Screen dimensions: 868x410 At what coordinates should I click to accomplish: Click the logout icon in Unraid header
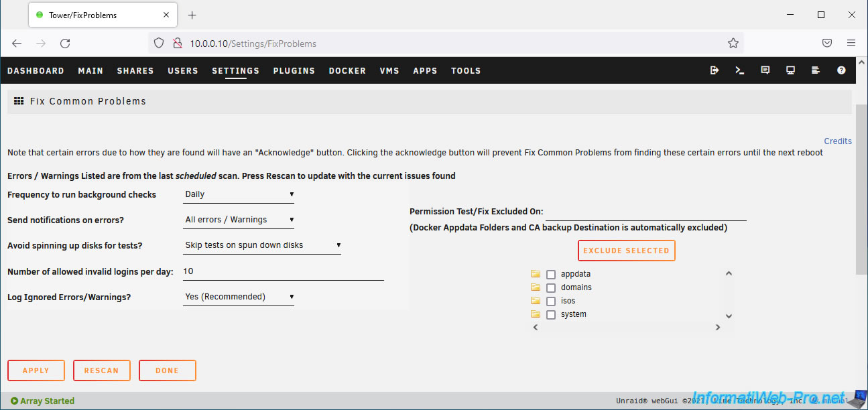click(x=715, y=70)
